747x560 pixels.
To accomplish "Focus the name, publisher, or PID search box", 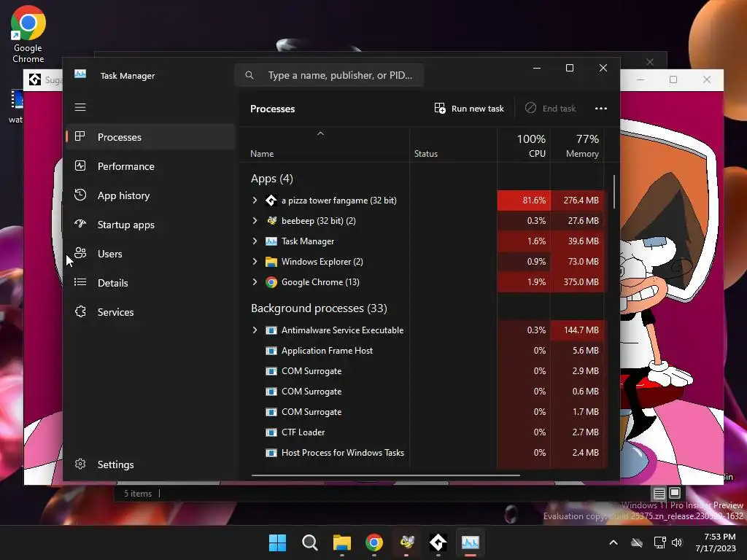I will tap(329, 75).
